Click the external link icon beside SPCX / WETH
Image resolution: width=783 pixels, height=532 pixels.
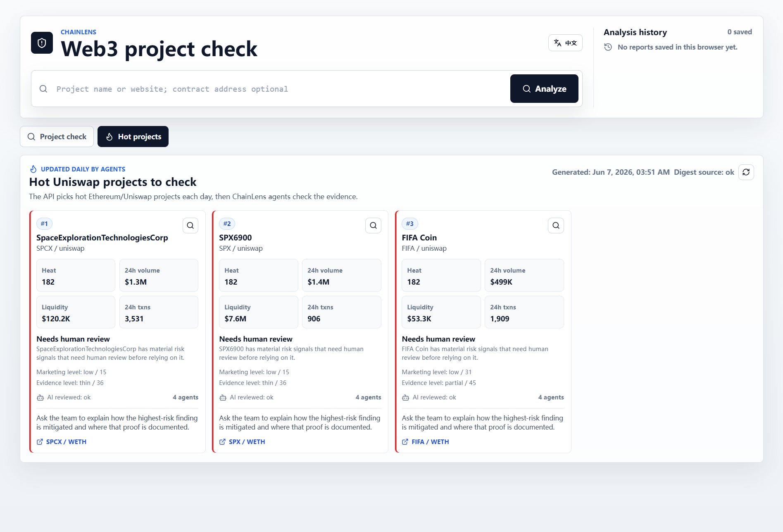pos(40,442)
